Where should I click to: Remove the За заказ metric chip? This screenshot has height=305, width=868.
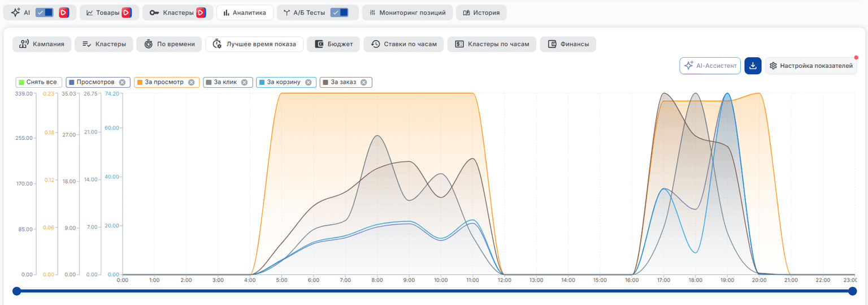363,82
